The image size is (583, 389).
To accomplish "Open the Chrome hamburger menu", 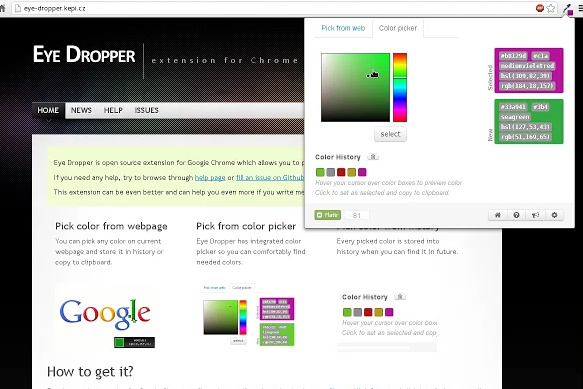I will coord(581,8).
